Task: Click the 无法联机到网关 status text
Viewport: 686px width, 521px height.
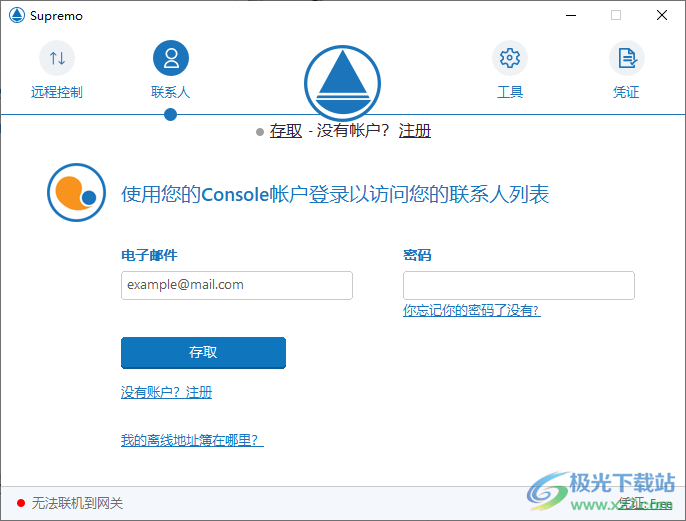Action: 77,503
